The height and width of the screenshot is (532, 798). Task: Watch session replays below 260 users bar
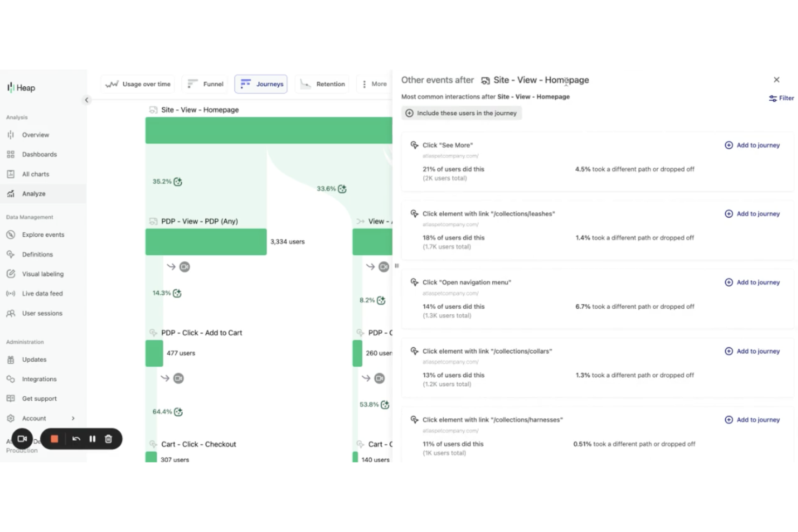pyautogui.click(x=380, y=378)
